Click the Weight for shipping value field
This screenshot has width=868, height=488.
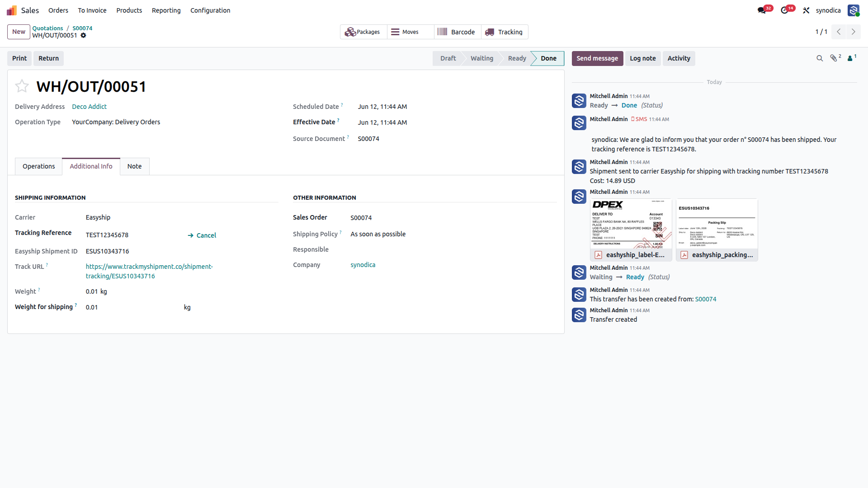click(x=133, y=307)
